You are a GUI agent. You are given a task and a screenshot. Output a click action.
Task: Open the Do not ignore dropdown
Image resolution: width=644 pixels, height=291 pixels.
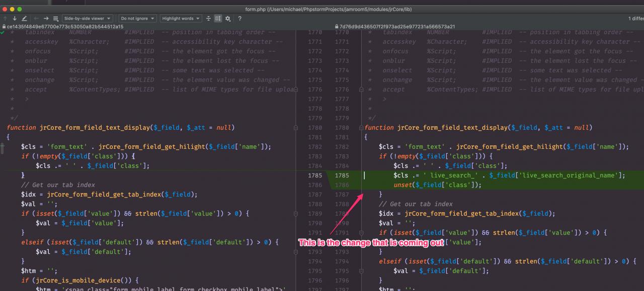137,19
